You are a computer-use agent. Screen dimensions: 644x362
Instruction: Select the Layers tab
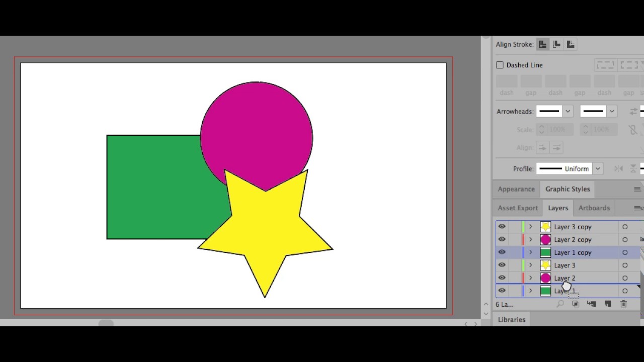click(558, 208)
